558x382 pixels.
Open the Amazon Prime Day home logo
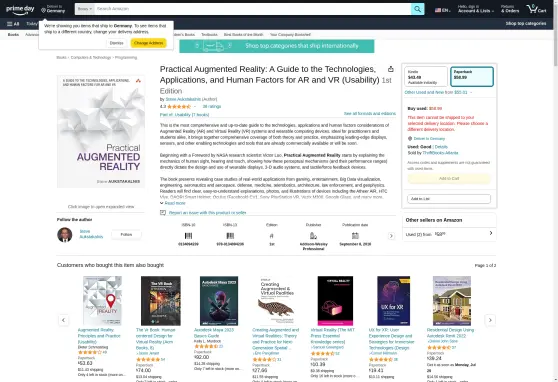[20, 10]
